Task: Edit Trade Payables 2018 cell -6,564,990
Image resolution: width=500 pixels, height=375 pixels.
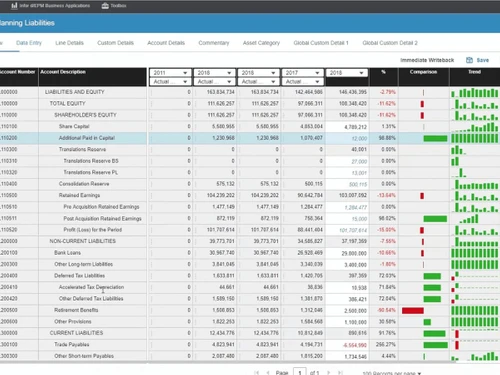Action: (347, 345)
